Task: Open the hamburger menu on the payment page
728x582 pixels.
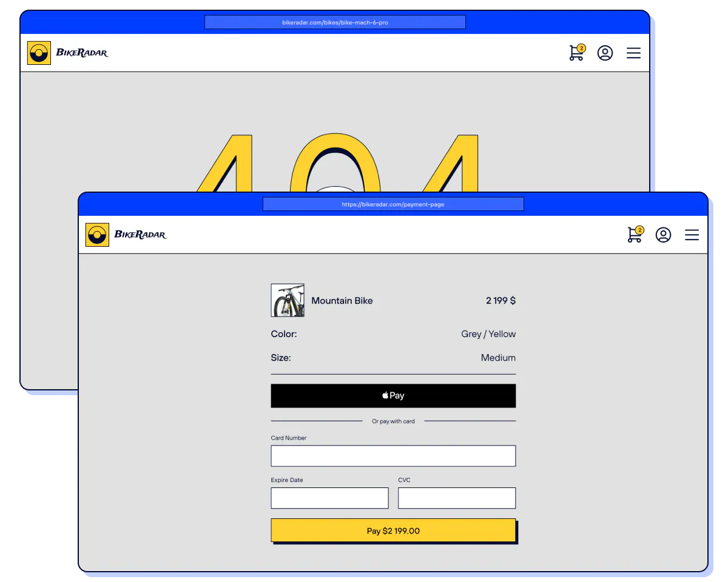Action: click(692, 235)
